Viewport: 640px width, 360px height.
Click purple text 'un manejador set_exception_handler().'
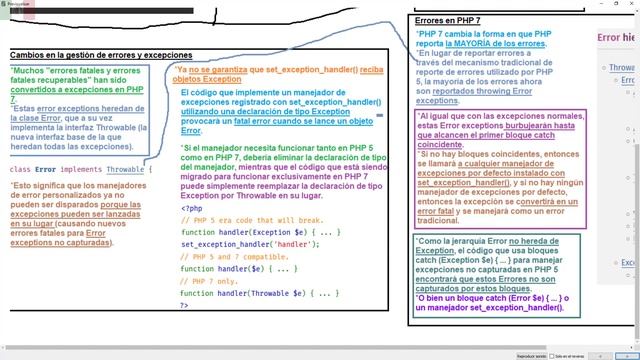coord(490,308)
